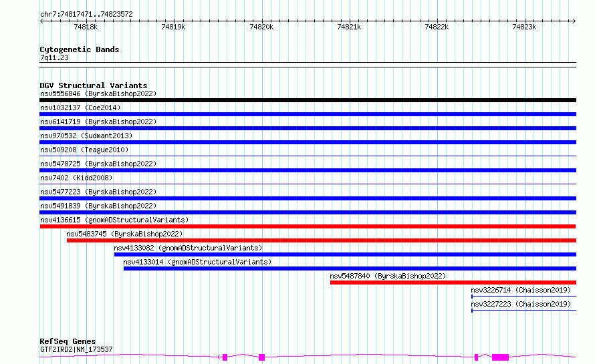Open nsv1032137 (Coe2014) variant label

point(80,108)
